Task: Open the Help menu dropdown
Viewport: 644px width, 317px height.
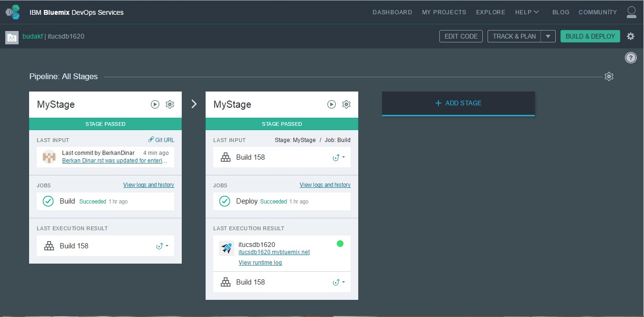Action: 527,12
